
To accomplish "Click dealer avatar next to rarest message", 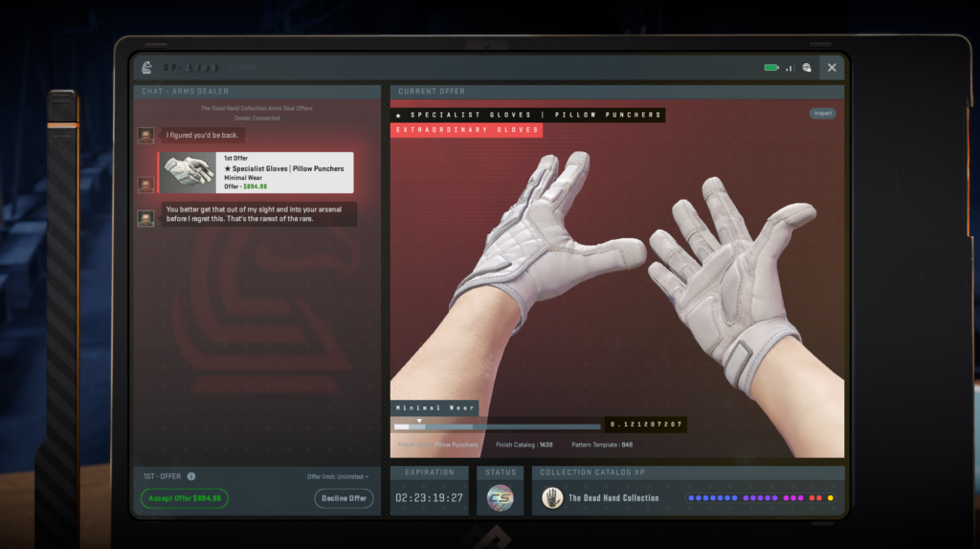I will [x=146, y=219].
